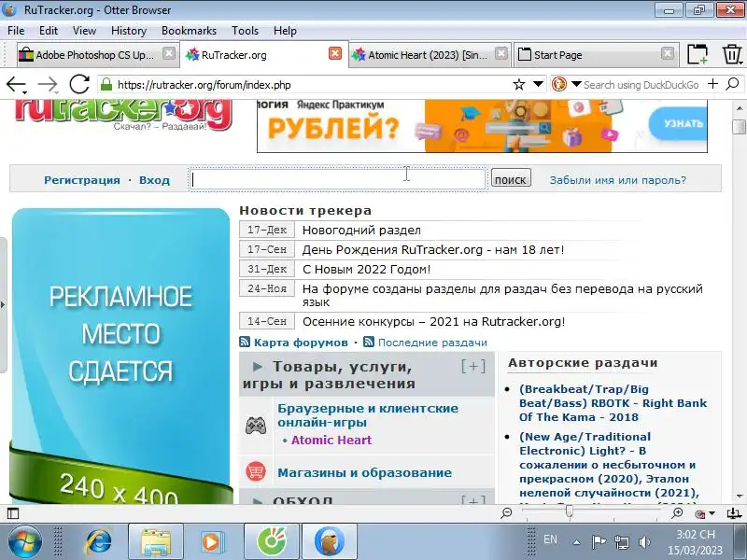747x560 pixels.
Task: Click the RSS icon beside Последние раздачи
Action: point(369,342)
